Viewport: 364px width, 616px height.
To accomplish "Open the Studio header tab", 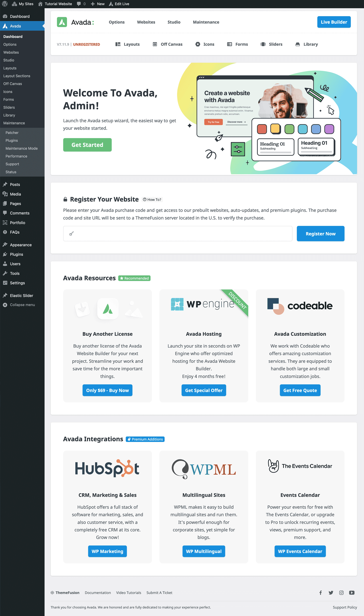I will click(174, 22).
